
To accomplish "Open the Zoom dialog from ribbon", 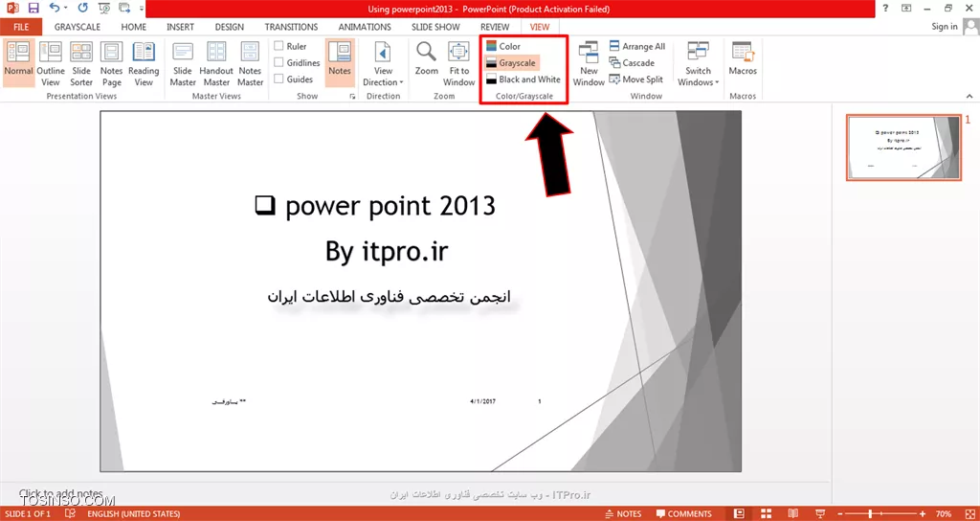I will [427, 59].
